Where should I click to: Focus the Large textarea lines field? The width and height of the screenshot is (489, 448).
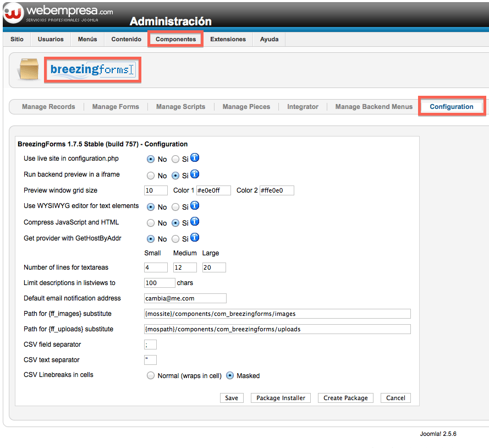(214, 267)
